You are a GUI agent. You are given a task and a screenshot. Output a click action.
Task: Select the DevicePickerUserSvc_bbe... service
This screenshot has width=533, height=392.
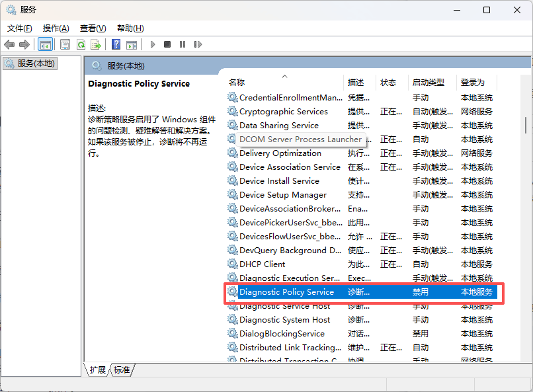pos(361,223)
